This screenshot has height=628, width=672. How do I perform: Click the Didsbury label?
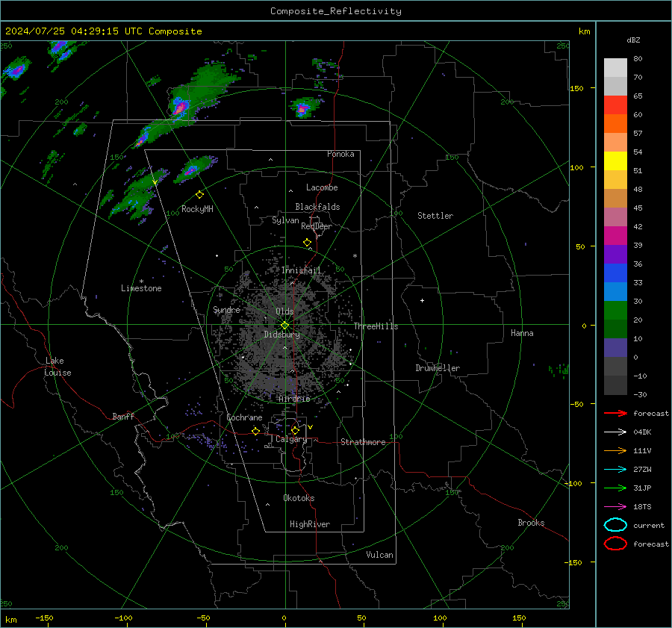tap(281, 335)
